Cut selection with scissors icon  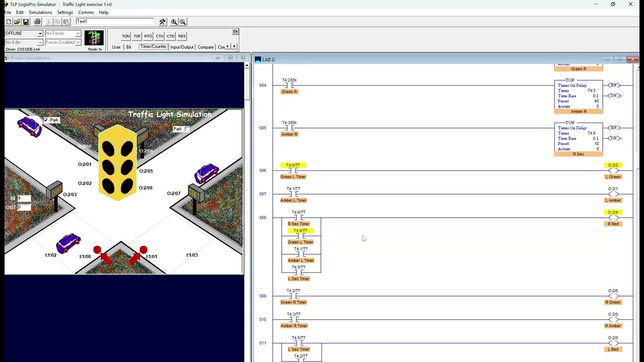click(48, 22)
